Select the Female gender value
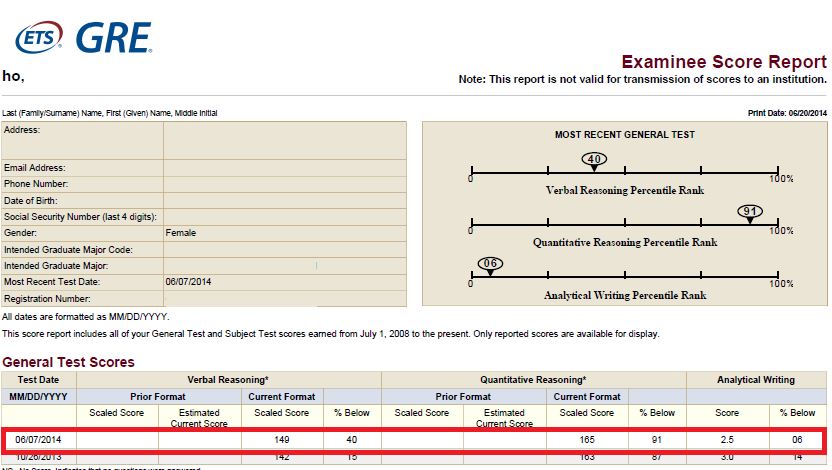Viewport: 832px width, 470px height. coord(180,233)
